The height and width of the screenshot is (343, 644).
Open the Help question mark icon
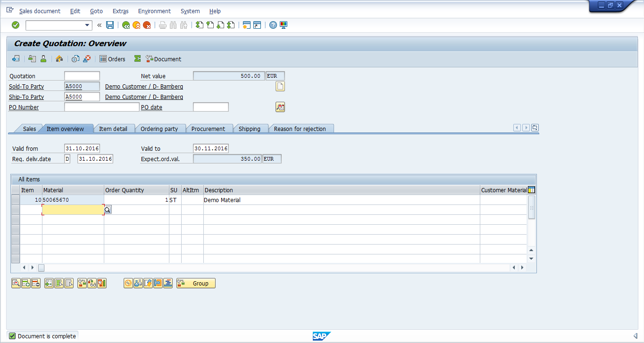(273, 25)
